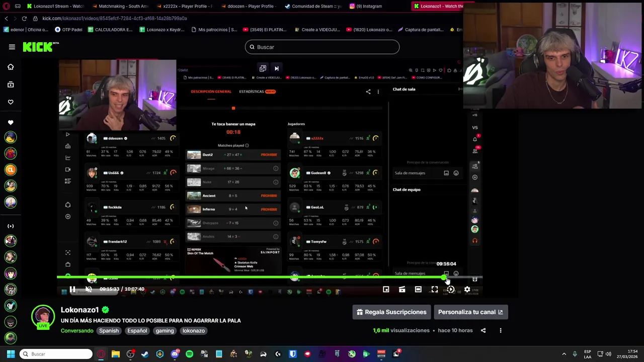Screen dimensions: 644x362
Task: Open the Conversando category link
Action: (77, 330)
